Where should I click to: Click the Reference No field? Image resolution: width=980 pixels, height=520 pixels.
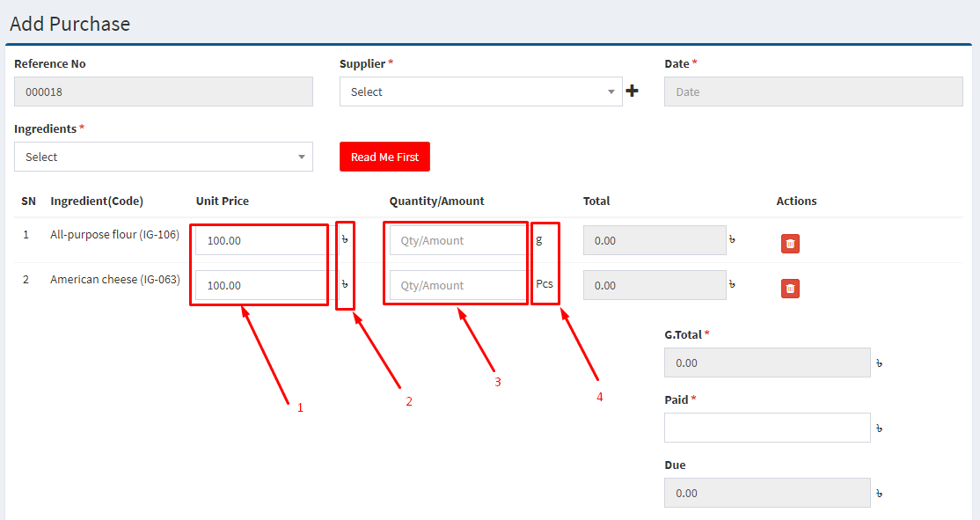pos(163,92)
